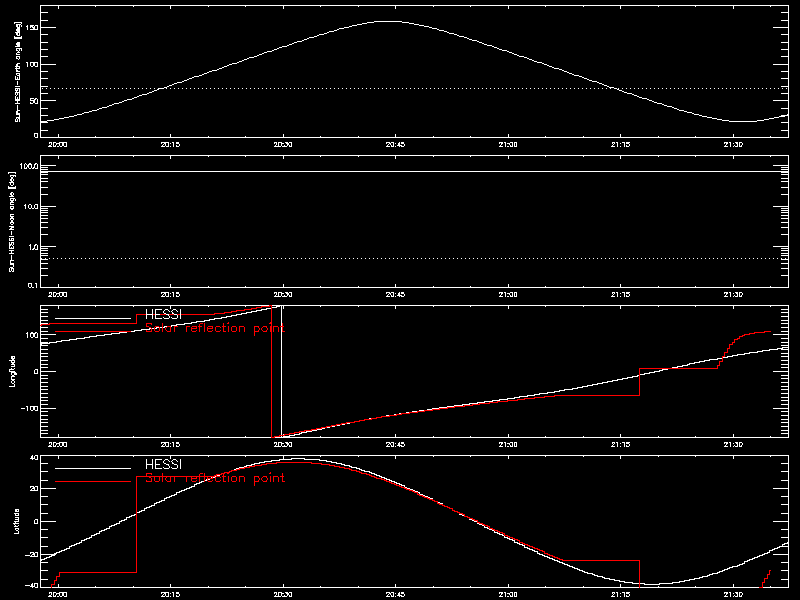Click 21:30 time label under Earth angle plot
The image size is (800, 600).
coord(733,145)
